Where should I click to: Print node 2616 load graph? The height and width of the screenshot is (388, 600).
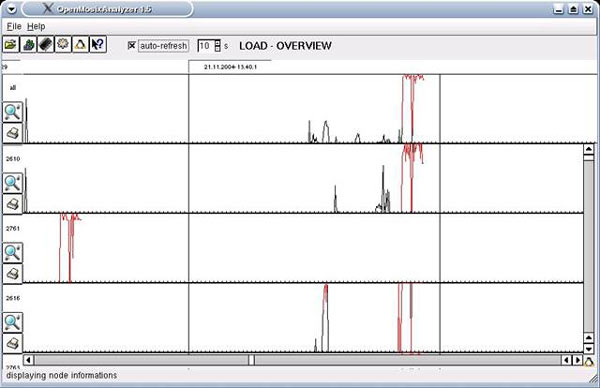(12, 343)
